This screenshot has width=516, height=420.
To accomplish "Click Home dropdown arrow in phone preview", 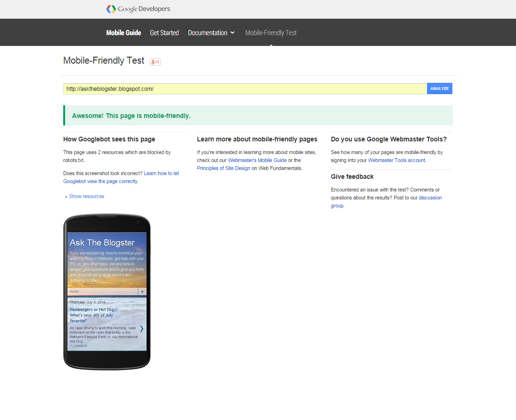I will click(x=142, y=292).
